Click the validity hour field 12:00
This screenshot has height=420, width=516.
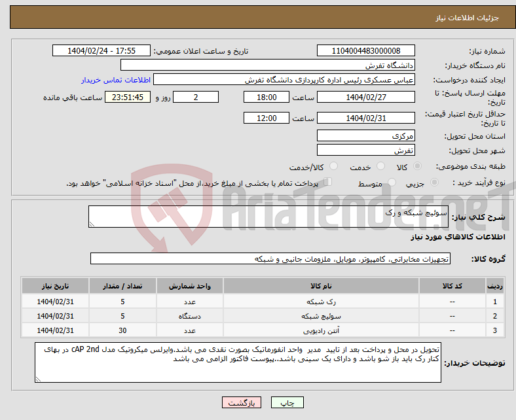[x=267, y=118]
